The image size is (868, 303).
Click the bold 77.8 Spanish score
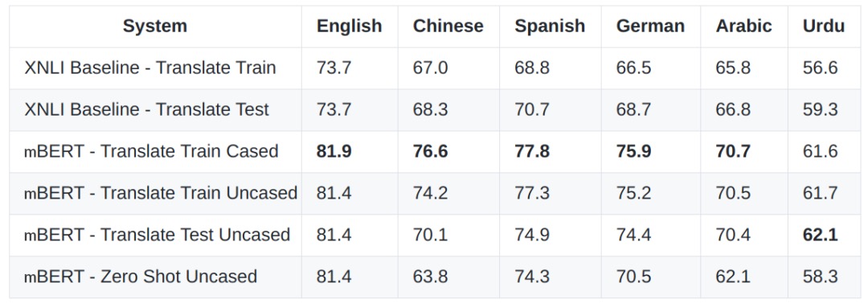532,151
